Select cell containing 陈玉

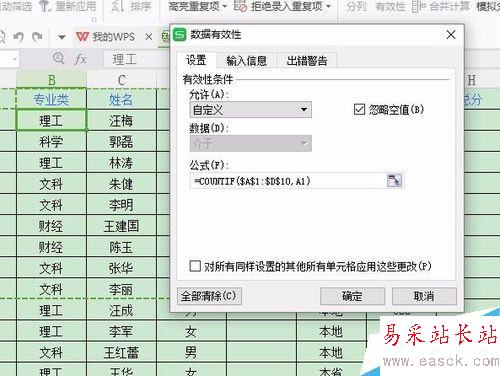[121, 247]
